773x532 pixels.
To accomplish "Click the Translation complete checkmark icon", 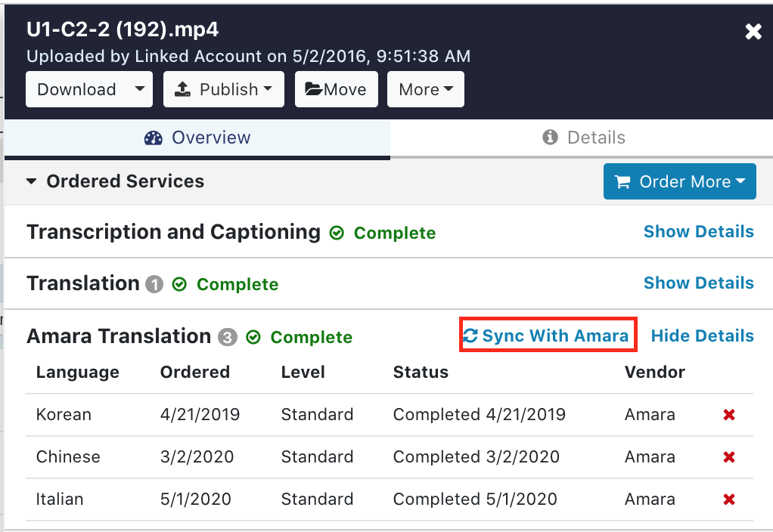I will pos(179,284).
